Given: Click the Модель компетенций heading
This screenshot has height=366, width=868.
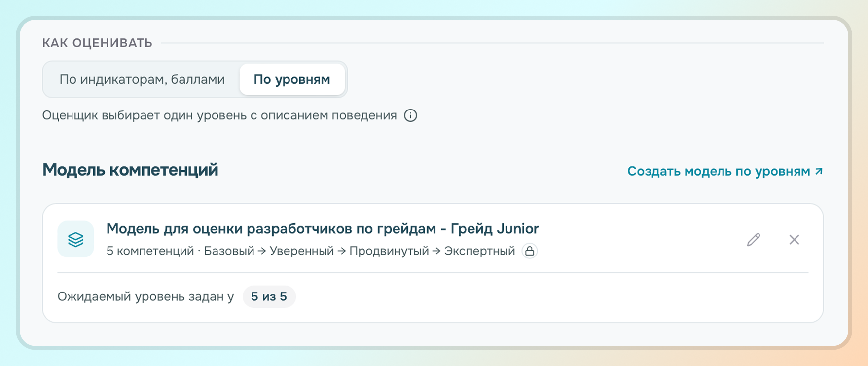Looking at the screenshot, I should click(x=130, y=170).
